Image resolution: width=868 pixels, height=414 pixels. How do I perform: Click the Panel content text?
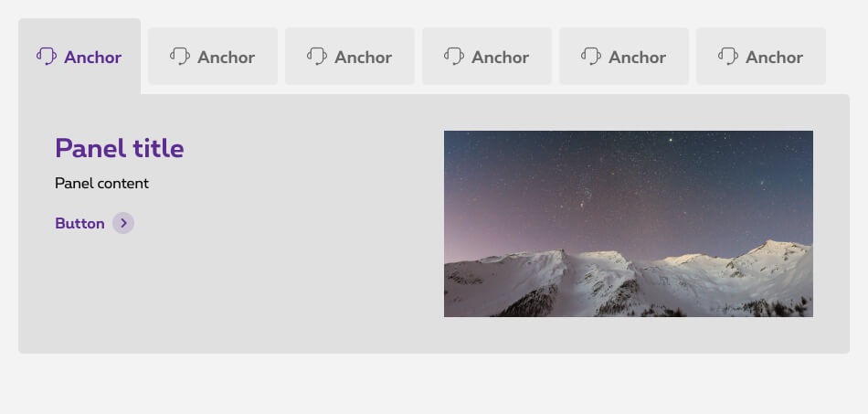click(x=101, y=184)
